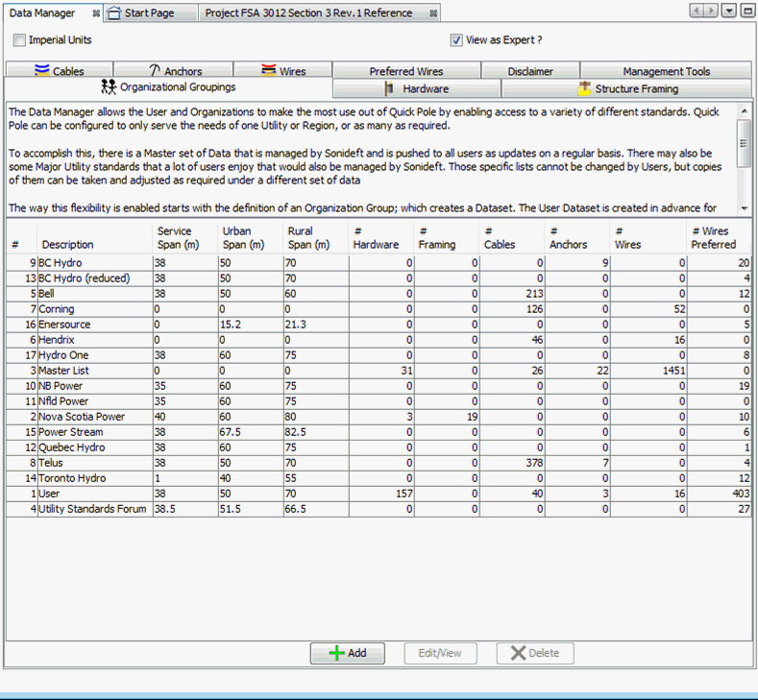Select the Bell row

[379, 294]
